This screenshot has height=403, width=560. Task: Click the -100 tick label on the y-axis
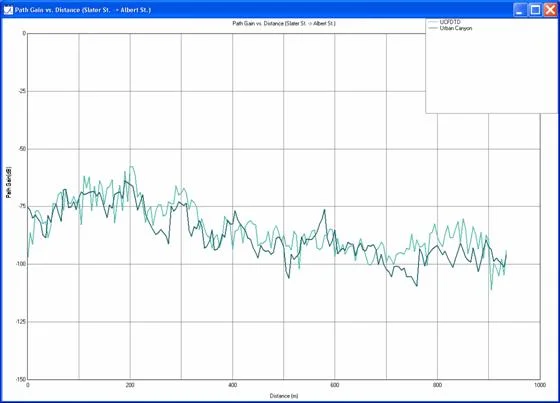(x=20, y=264)
